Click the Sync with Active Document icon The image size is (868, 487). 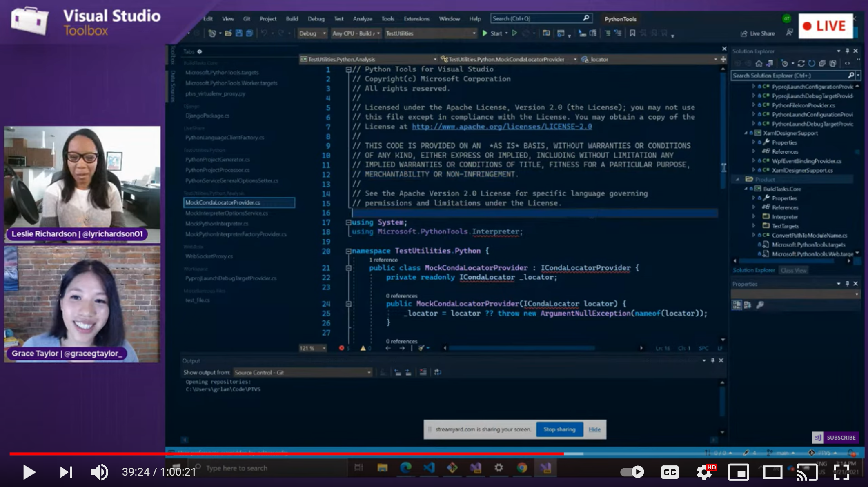click(x=801, y=63)
